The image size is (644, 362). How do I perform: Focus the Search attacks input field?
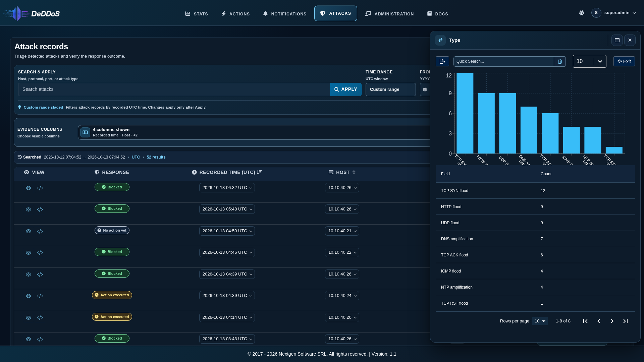coord(174,89)
